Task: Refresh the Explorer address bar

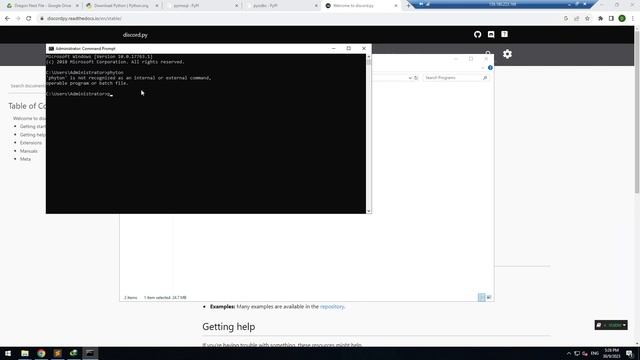Action: pyautogui.click(x=416, y=78)
